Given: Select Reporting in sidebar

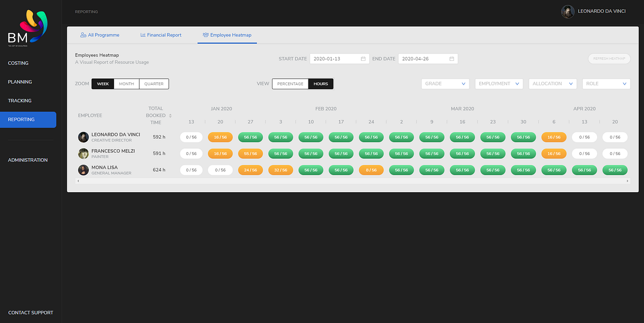Looking at the screenshot, I should tap(28, 120).
